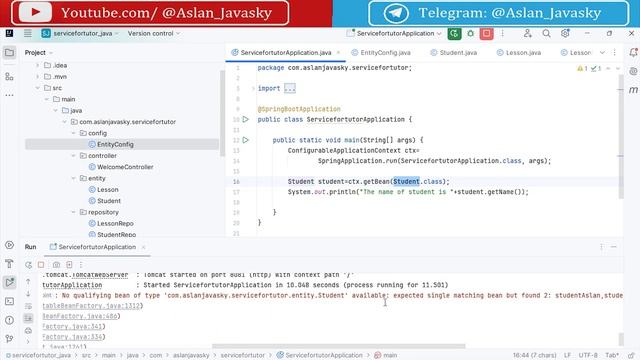Select LessonRepo in project tree
The image size is (640, 360).
point(115,224)
